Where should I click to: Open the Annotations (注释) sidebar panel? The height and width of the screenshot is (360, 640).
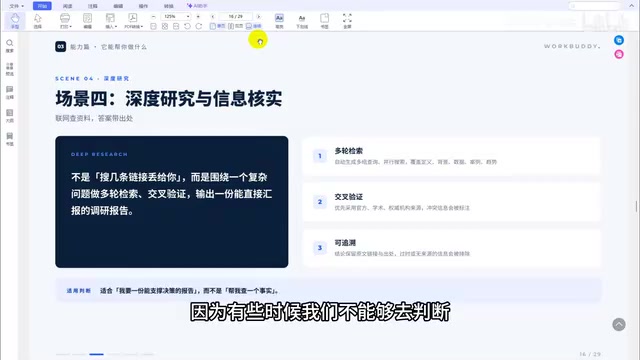click(x=10, y=93)
